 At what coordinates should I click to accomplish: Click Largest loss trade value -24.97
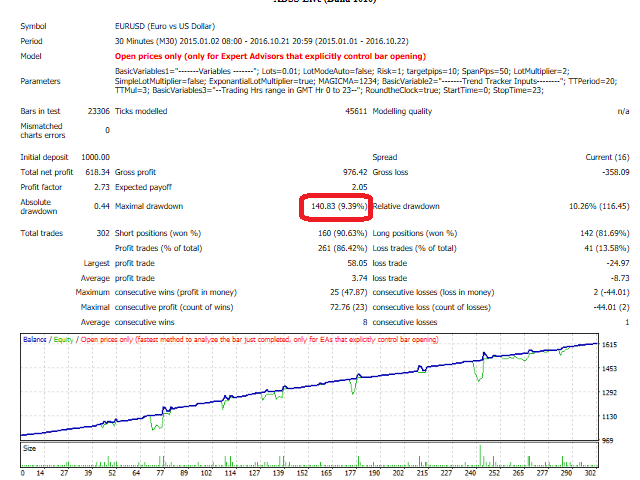point(618,263)
